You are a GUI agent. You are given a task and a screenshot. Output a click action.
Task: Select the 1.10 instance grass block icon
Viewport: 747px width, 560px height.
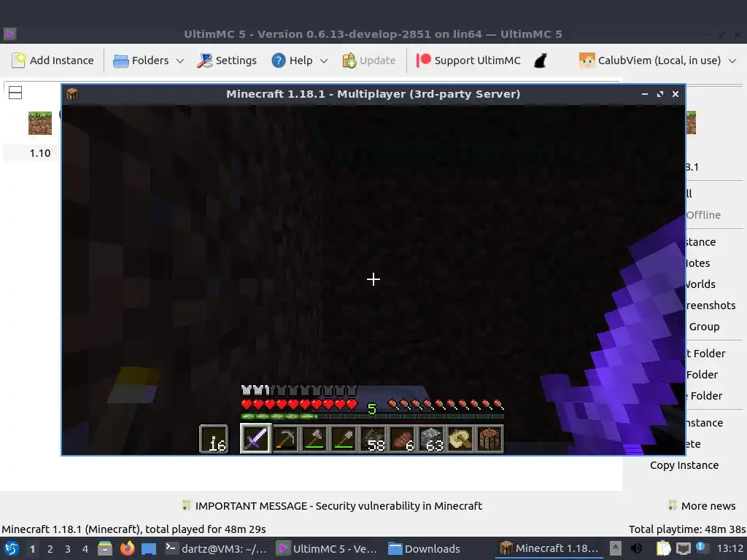40,123
